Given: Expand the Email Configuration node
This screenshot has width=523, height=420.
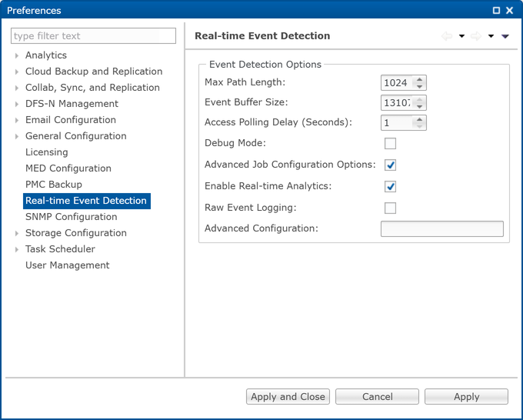Looking at the screenshot, I should pos(17,120).
